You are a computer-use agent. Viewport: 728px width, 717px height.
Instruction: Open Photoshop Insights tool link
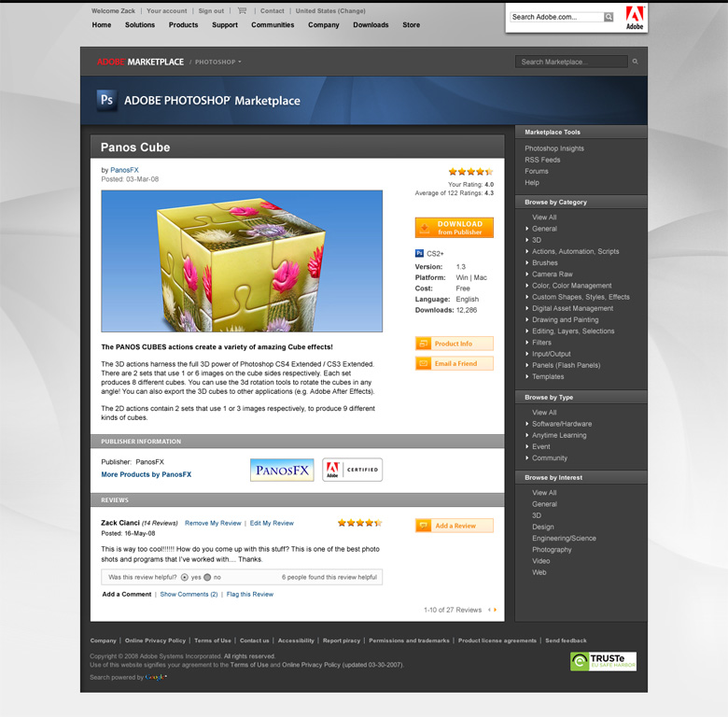pos(554,148)
